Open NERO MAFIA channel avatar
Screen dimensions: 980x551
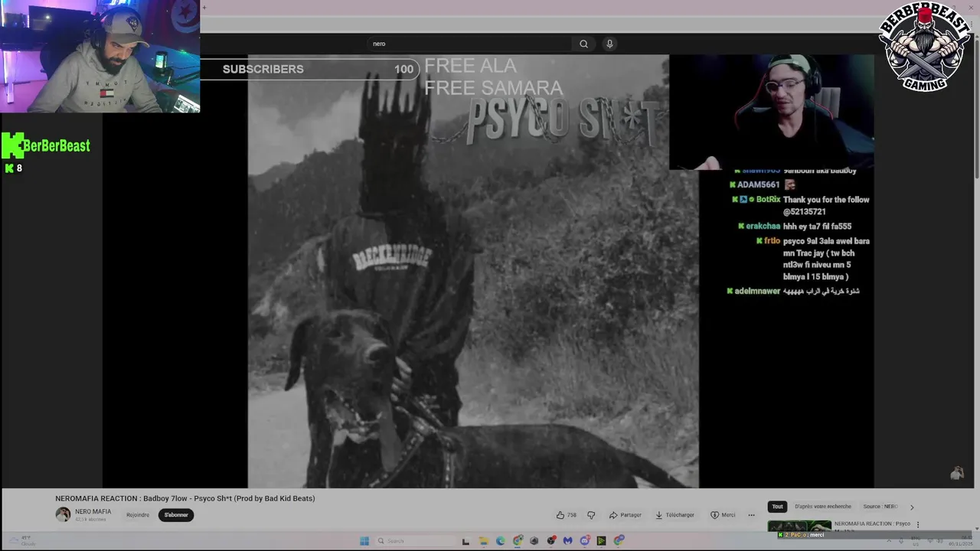(63, 514)
